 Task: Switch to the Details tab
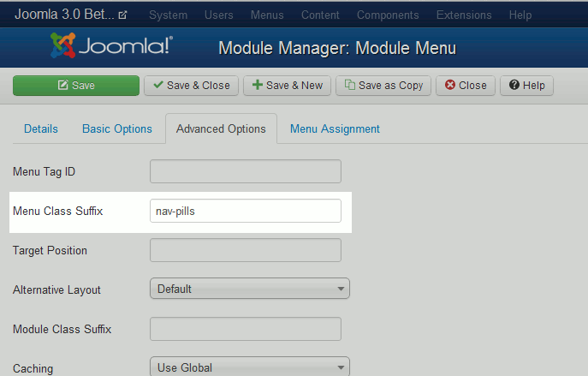41,129
